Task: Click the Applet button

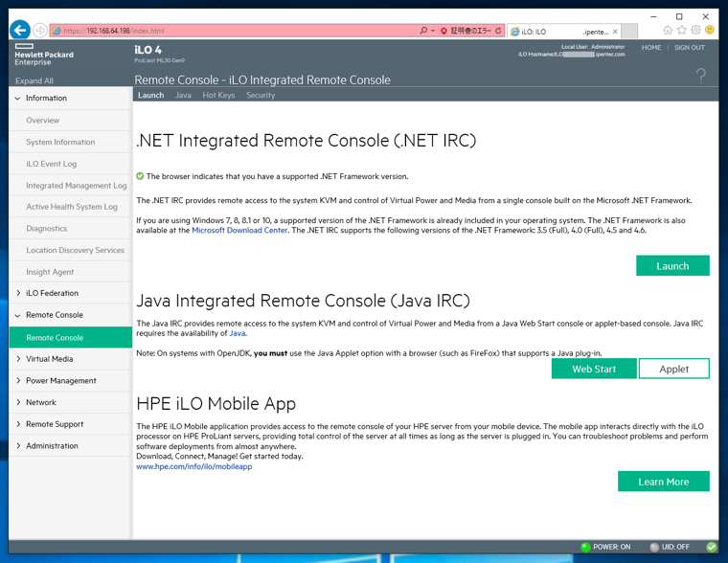Action: click(673, 369)
